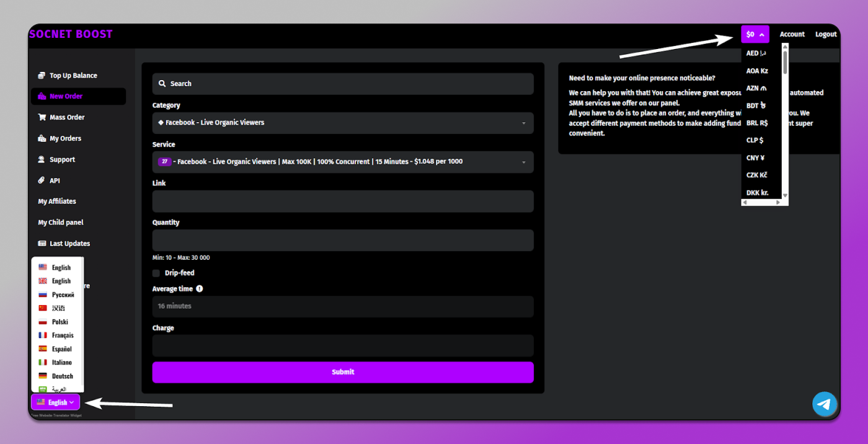868x444 pixels.
Task: Click the Mass Order cart icon
Action: (42, 117)
